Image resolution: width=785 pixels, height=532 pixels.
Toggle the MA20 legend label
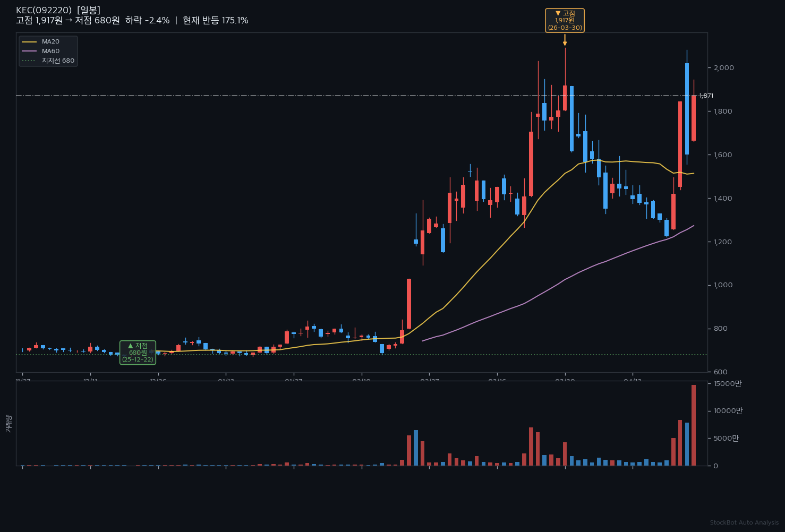[50, 41]
